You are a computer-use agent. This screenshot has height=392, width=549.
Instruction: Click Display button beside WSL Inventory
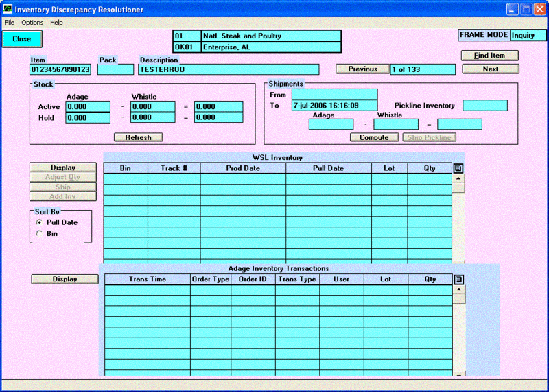pos(63,168)
